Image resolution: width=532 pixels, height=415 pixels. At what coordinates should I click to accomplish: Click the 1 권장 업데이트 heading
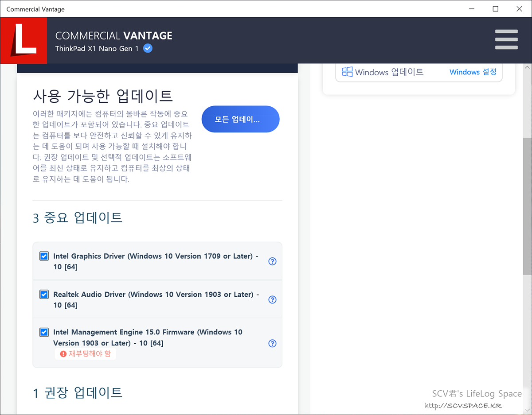(x=78, y=392)
